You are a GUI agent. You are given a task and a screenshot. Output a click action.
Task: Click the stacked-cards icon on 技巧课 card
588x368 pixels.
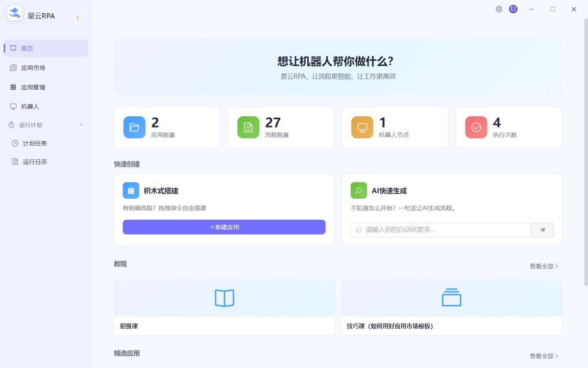click(451, 297)
